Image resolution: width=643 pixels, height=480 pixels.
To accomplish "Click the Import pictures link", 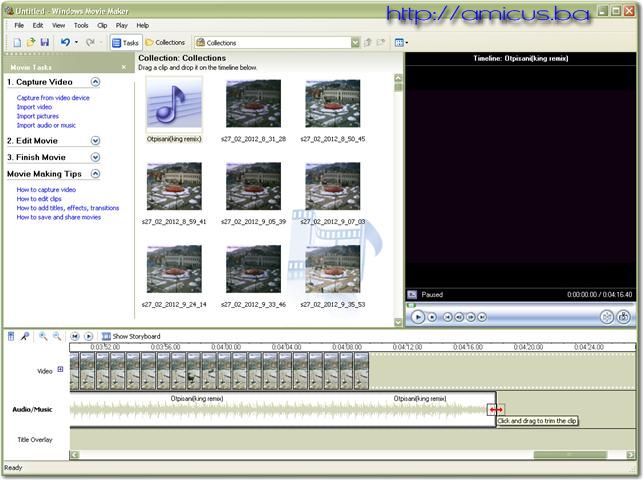I will pyautogui.click(x=37, y=116).
